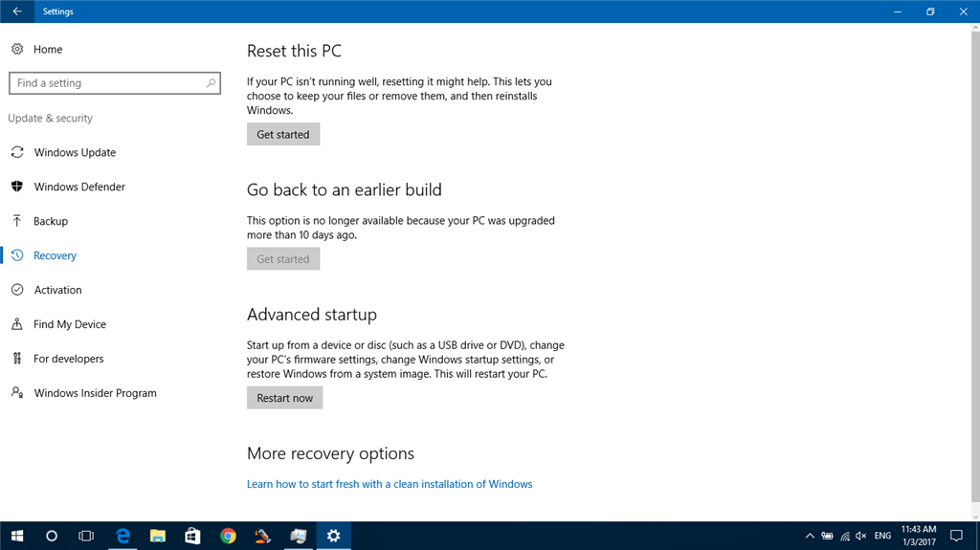The height and width of the screenshot is (550, 980).
Task: Show hidden system tray icons
Action: pos(810,536)
